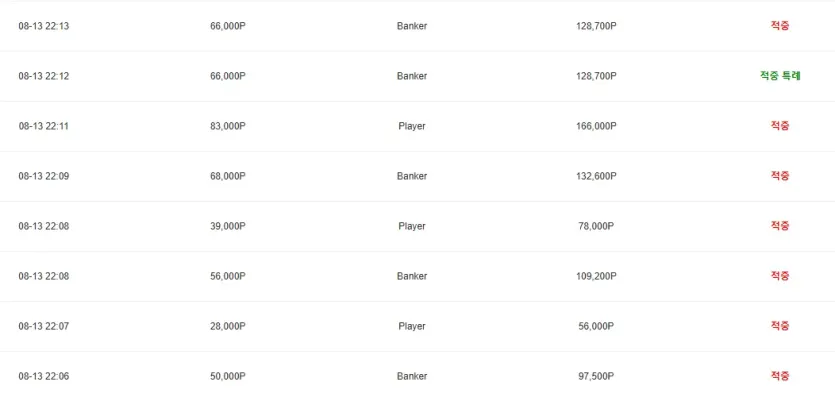The width and height of the screenshot is (835, 401).
Task: Click the green 적중 특례 status
Action: coord(780,76)
